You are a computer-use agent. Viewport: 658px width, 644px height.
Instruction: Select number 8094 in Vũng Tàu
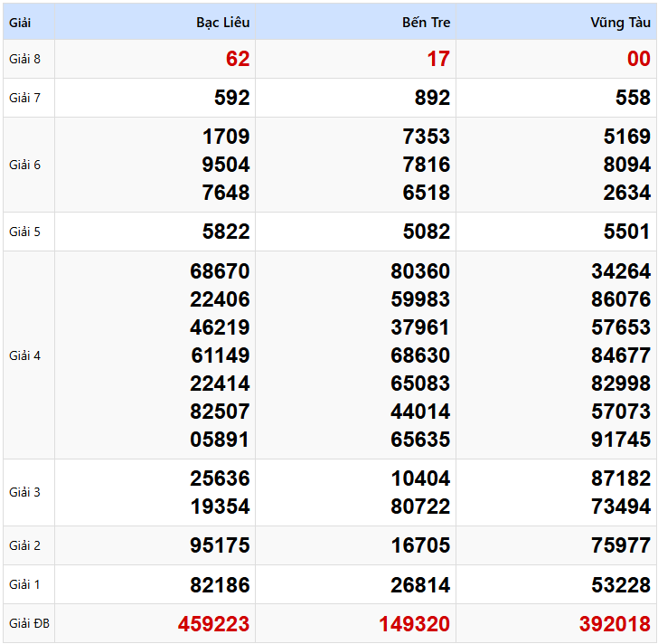(627, 165)
